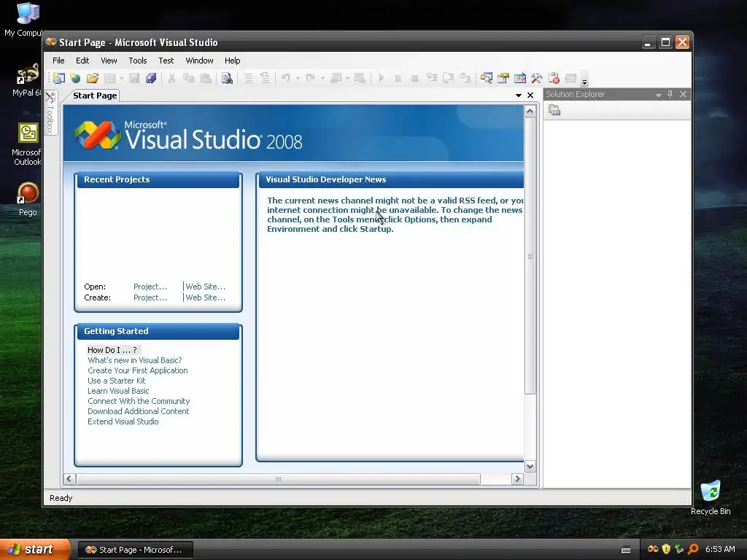The height and width of the screenshot is (560, 747).
Task: Open 'Create Your First Application' link
Action: 138,370
